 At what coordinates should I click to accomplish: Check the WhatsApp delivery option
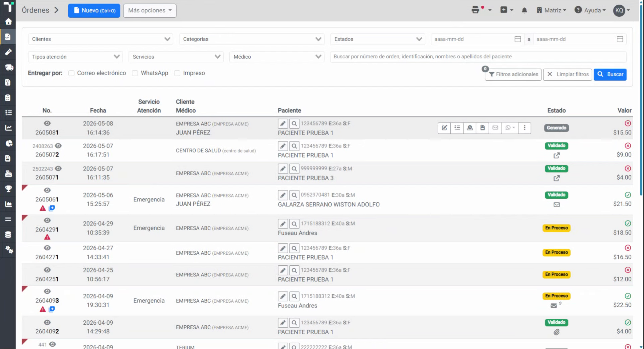tap(135, 73)
